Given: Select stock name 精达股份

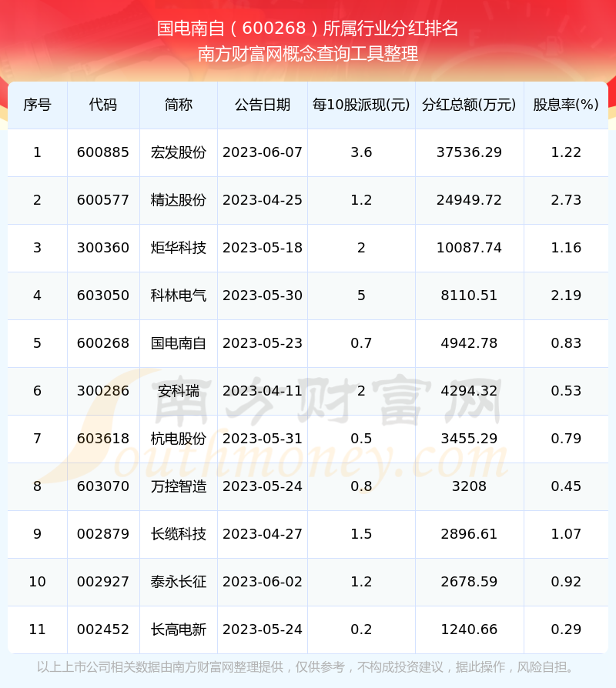Looking at the screenshot, I should pos(179,200).
